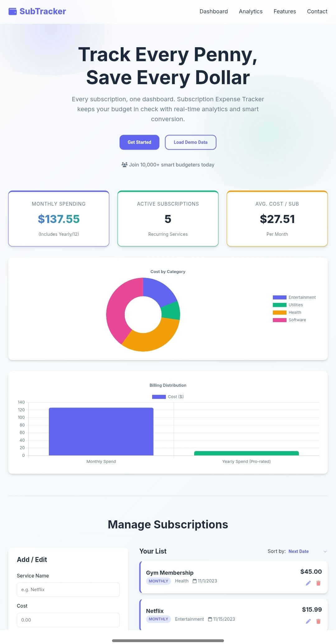
Task: Open the Analytics nav item
Action: point(251,11)
